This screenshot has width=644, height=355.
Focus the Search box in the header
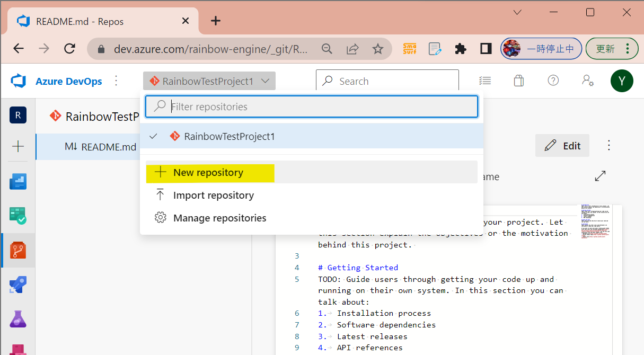click(387, 81)
